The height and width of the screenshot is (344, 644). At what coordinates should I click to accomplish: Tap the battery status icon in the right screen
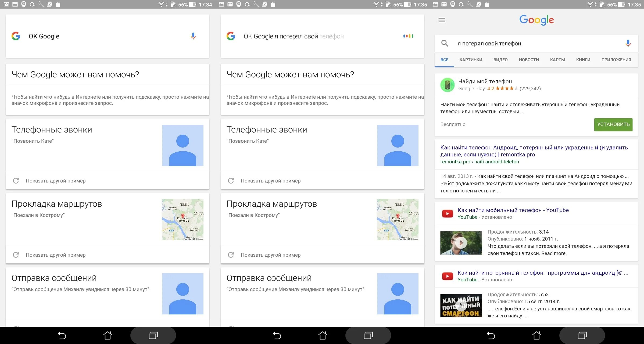621,4
